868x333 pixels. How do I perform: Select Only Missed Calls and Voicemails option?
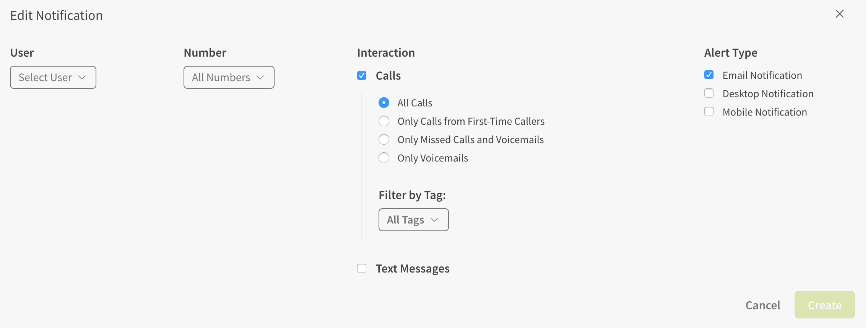(x=384, y=139)
